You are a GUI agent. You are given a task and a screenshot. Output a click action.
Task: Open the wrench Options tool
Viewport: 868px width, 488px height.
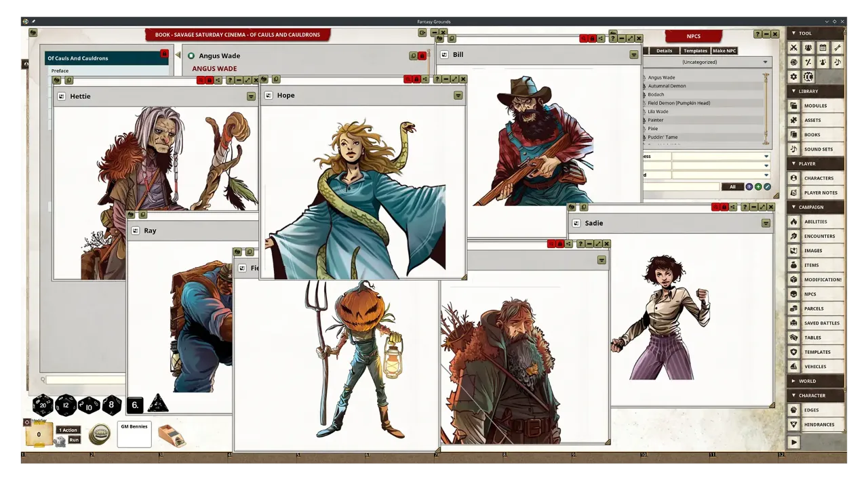pos(837,47)
